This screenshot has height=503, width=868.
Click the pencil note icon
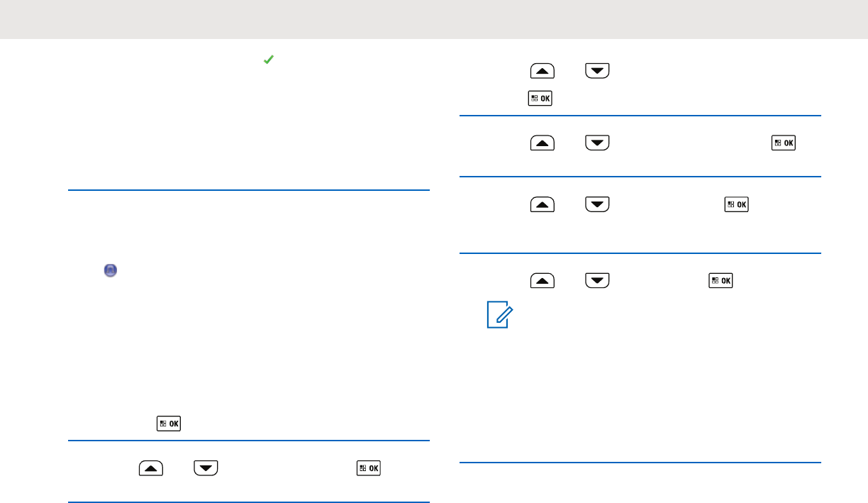click(499, 315)
